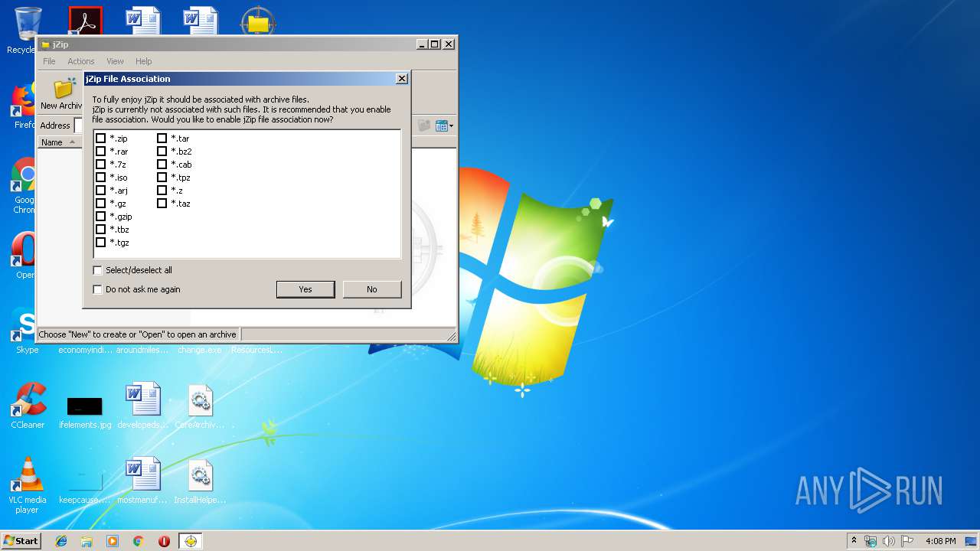The image size is (980, 551).
Task: Maximize the jZip window
Action: coord(434,44)
